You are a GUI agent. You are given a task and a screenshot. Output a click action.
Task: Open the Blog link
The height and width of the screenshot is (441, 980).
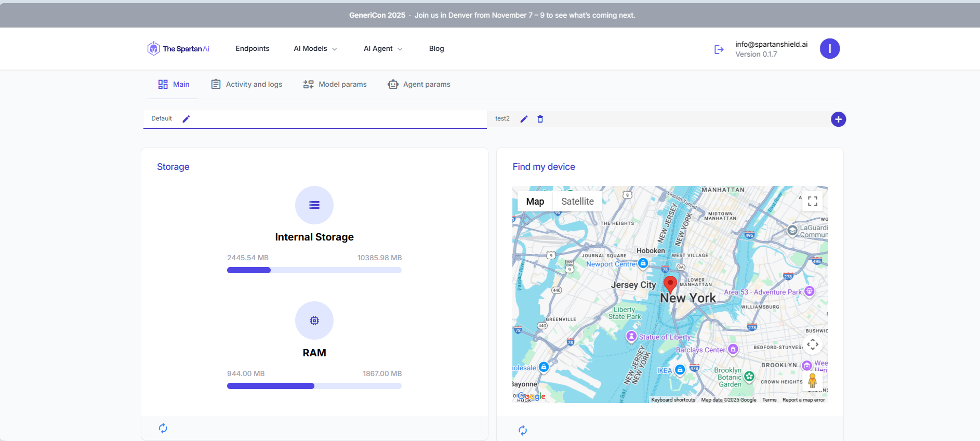pos(436,49)
